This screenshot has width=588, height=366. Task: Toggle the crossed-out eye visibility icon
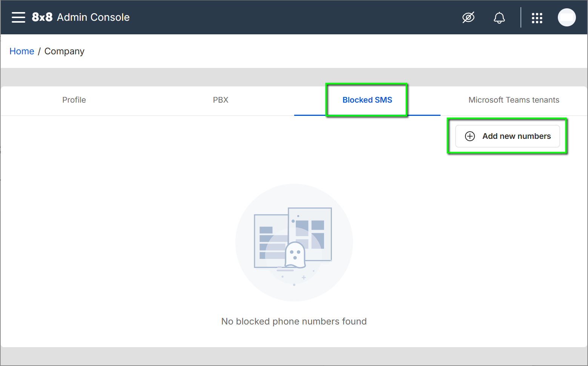click(x=468, y=17)
